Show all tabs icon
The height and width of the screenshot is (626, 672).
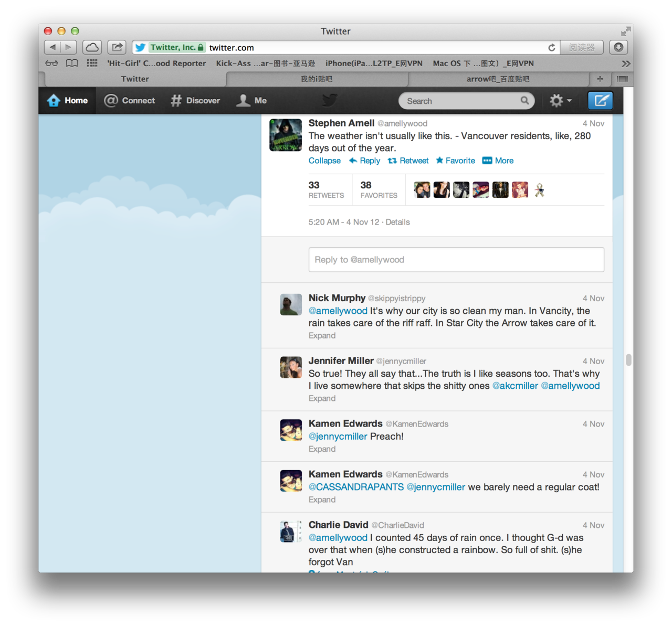coord(622,79)
